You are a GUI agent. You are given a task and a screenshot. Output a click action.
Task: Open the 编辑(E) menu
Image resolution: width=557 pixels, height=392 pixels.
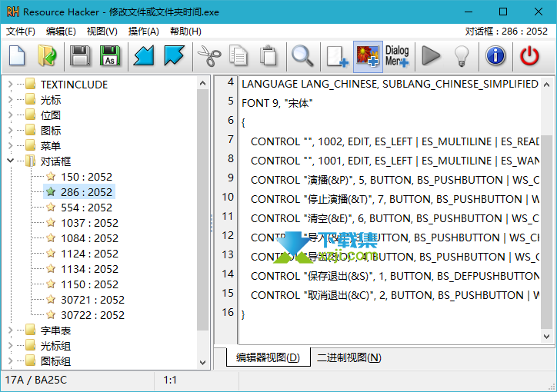(61, 32)
